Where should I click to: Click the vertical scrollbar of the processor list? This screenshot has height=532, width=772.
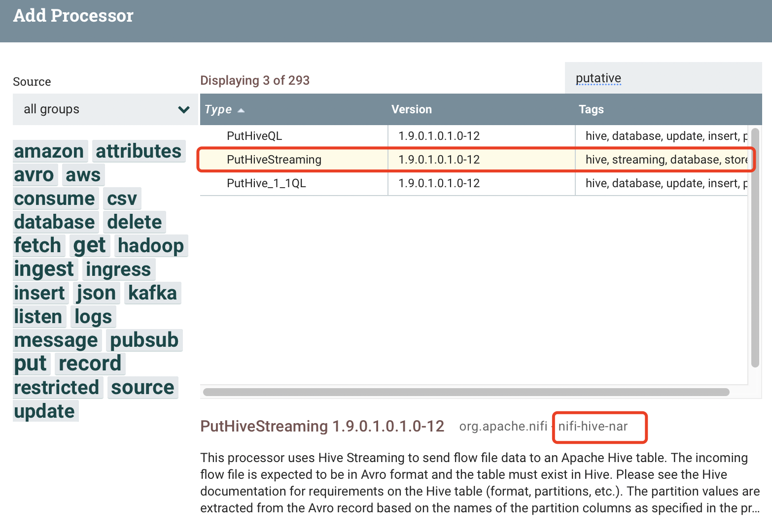click(755, 247)
